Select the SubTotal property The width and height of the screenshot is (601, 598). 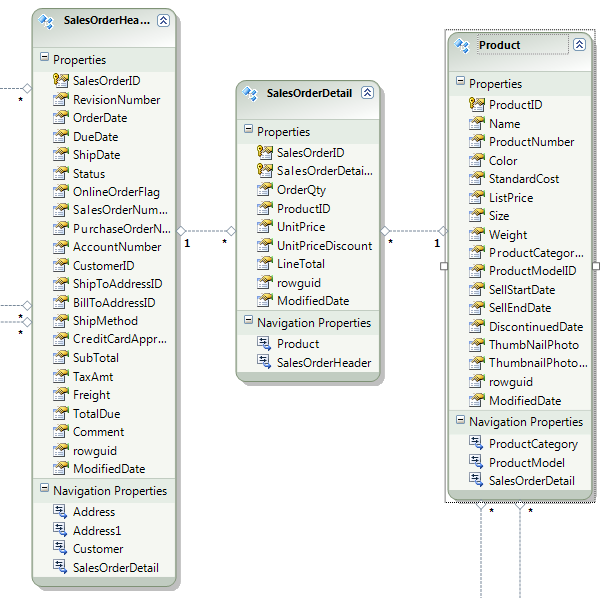(x=96, y=358)
